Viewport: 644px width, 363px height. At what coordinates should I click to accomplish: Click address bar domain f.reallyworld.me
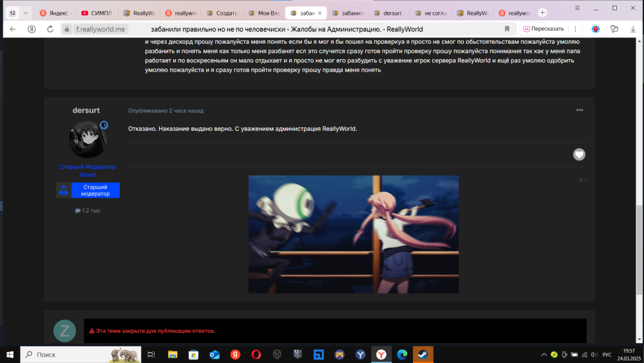(100, 29)
